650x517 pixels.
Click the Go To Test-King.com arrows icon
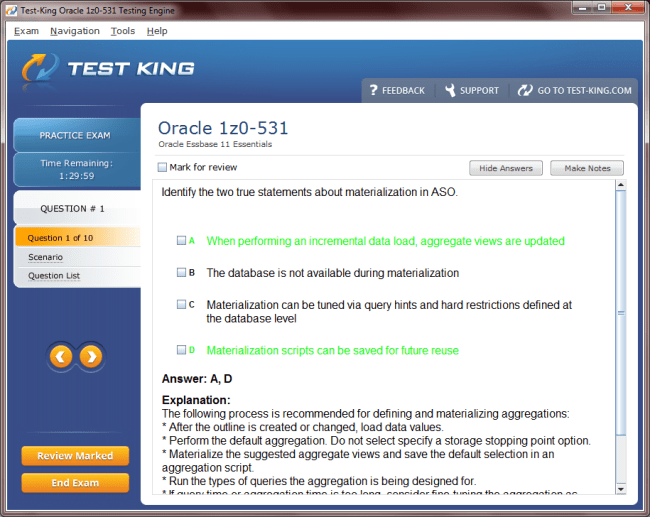[525, 90]
